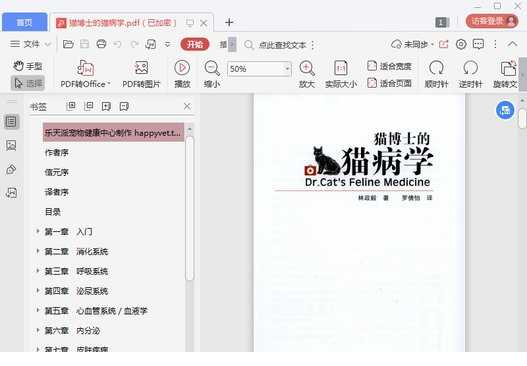Click the tab count badge icon

[442, 23]
